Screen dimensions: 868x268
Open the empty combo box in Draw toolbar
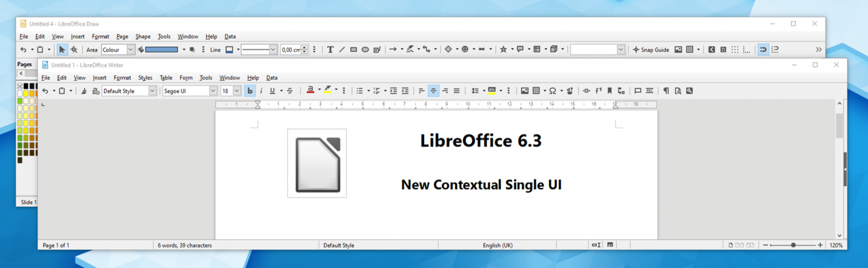pos(621,49)
